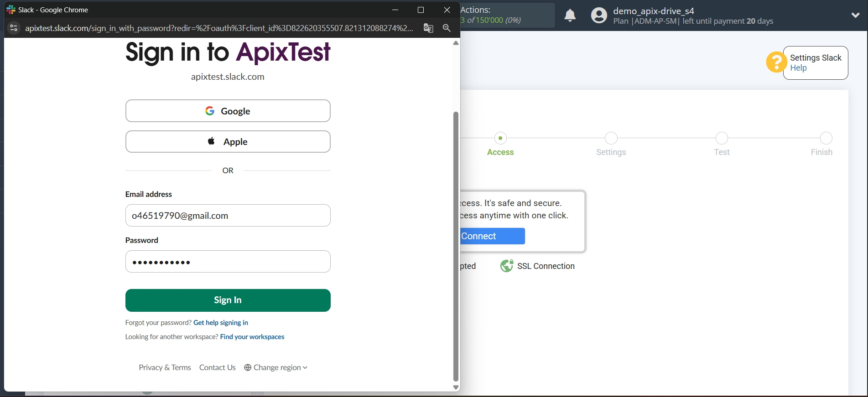The height and width of the screenshot is (397, 868).
Task: Expand the account menu chevron in header
Action: click(855, 15)
